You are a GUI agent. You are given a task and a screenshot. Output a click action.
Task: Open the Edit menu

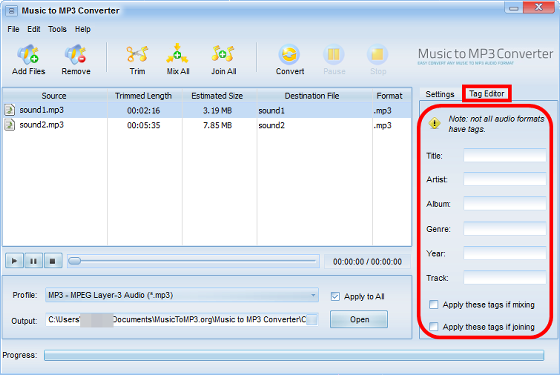(34, 29)
